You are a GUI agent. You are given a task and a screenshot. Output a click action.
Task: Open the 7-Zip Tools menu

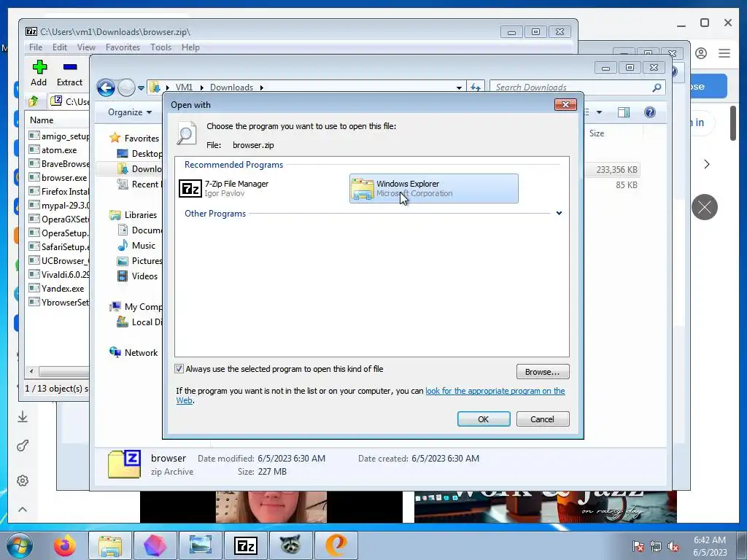pyautogui.click(x=160, y=47)
